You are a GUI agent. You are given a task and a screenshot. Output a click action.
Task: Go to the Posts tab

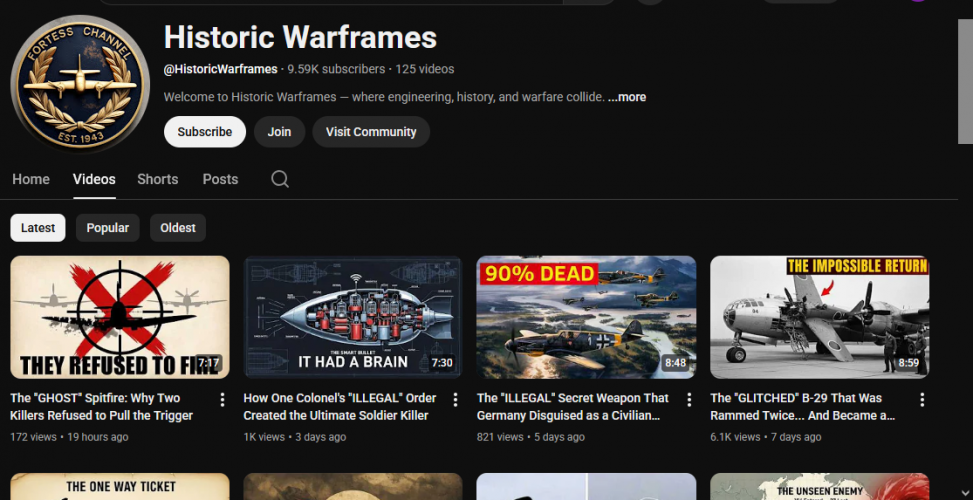point(220,179)
